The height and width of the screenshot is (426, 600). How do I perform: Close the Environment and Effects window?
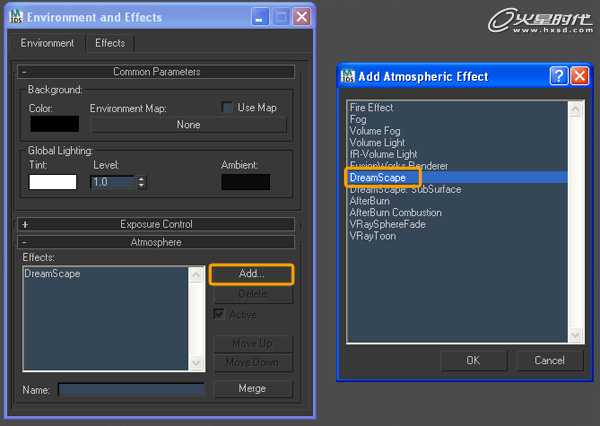coord(302,17)
